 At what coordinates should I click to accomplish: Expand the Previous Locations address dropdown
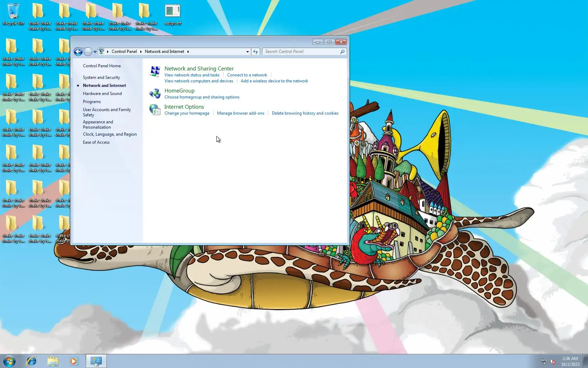click(247, 52)
